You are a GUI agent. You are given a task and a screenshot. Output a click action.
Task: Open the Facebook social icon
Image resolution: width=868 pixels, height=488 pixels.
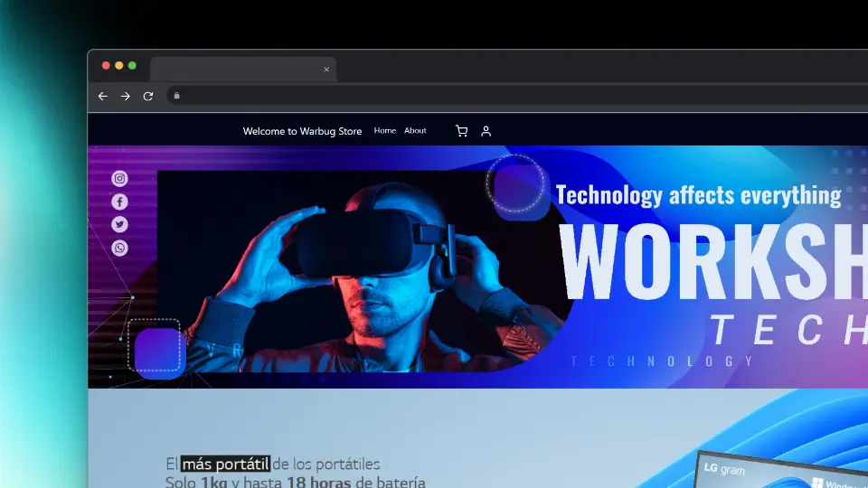tap(119, 202)
